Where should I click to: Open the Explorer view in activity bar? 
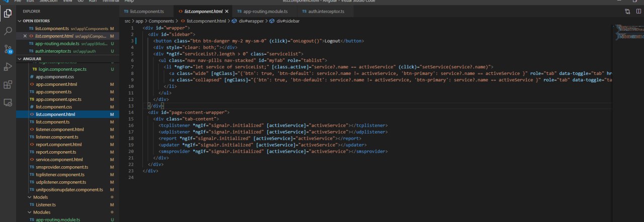(x=8, y=13)
